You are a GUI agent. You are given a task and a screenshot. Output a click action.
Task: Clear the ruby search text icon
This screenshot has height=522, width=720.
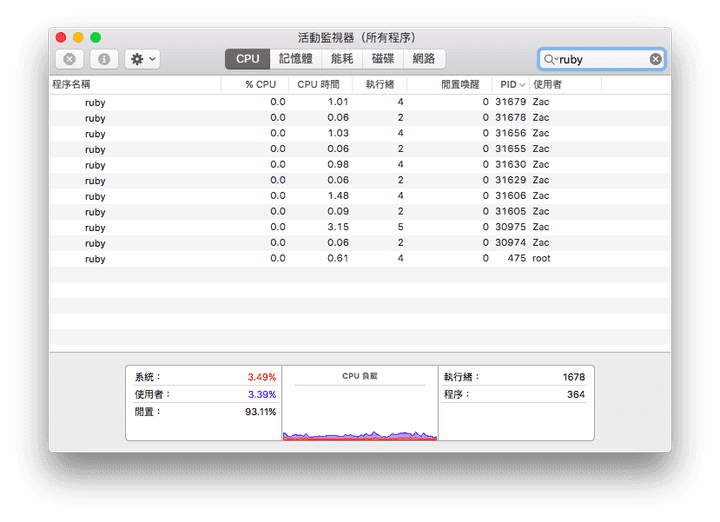tap(655, 59)
